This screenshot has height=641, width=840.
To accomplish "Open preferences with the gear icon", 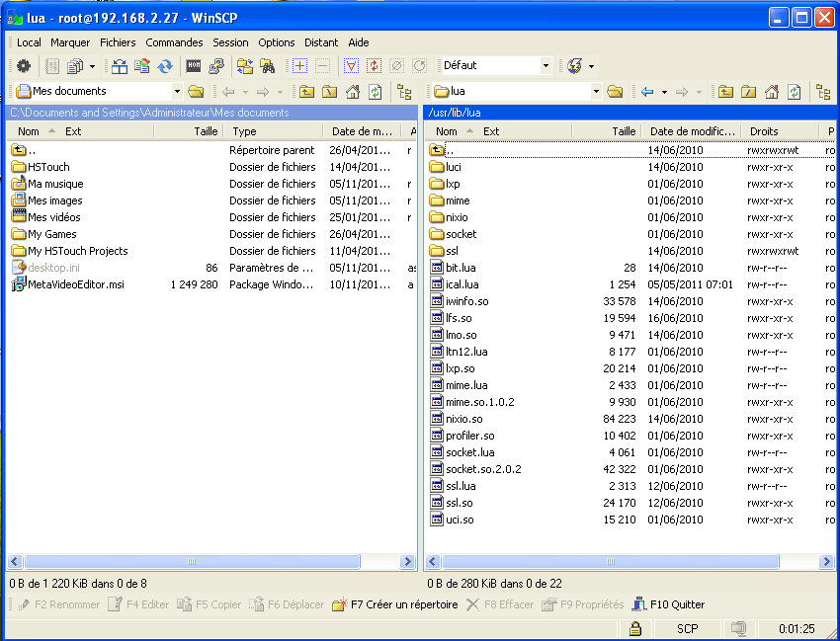I will point(24,66).
